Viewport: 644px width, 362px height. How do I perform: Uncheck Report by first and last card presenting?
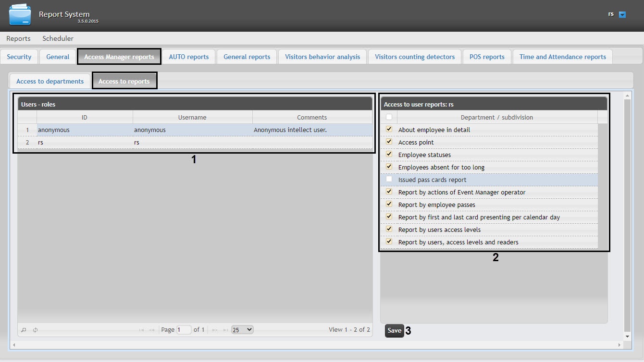389,217
